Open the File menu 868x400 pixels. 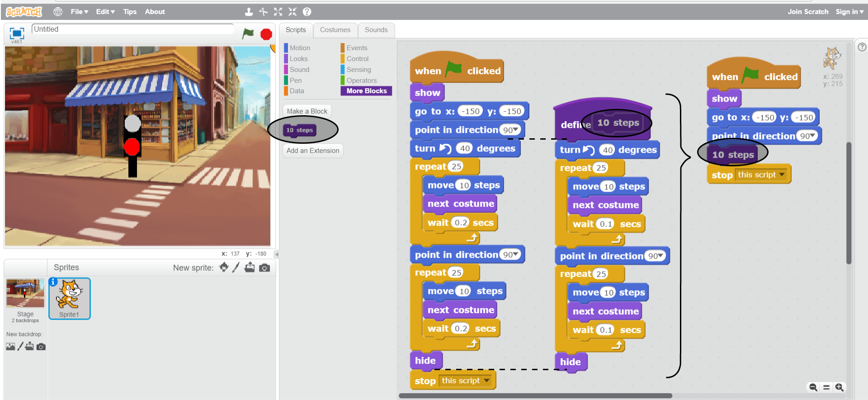coord(79,12)
